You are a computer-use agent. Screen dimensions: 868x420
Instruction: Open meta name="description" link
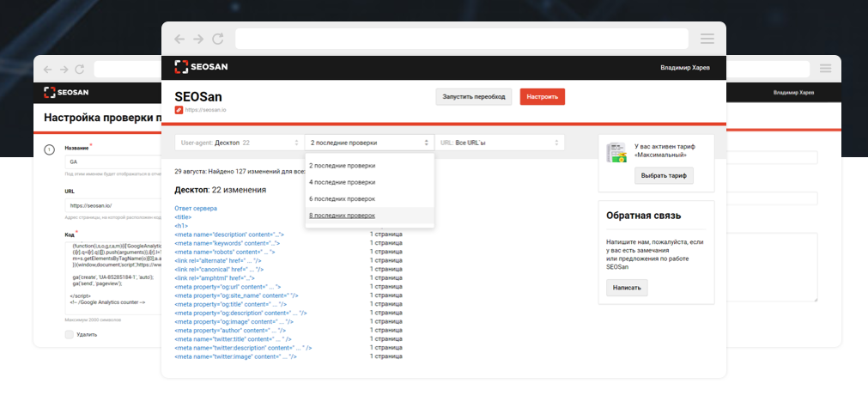click(229, 234)
